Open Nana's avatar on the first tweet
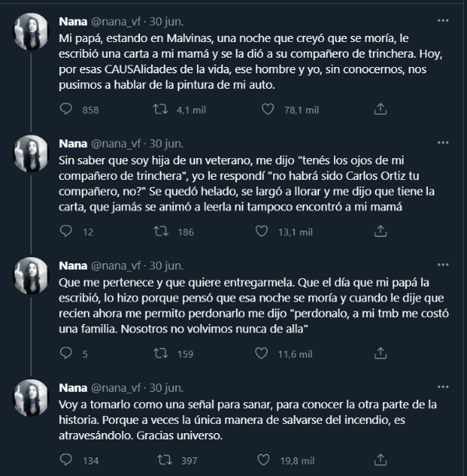The image size is (467, 476). tap(30, 31)
